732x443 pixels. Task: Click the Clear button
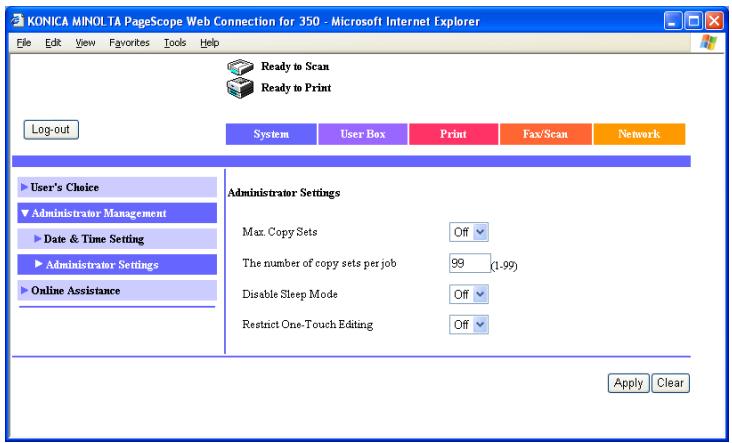tap(670, 383)
